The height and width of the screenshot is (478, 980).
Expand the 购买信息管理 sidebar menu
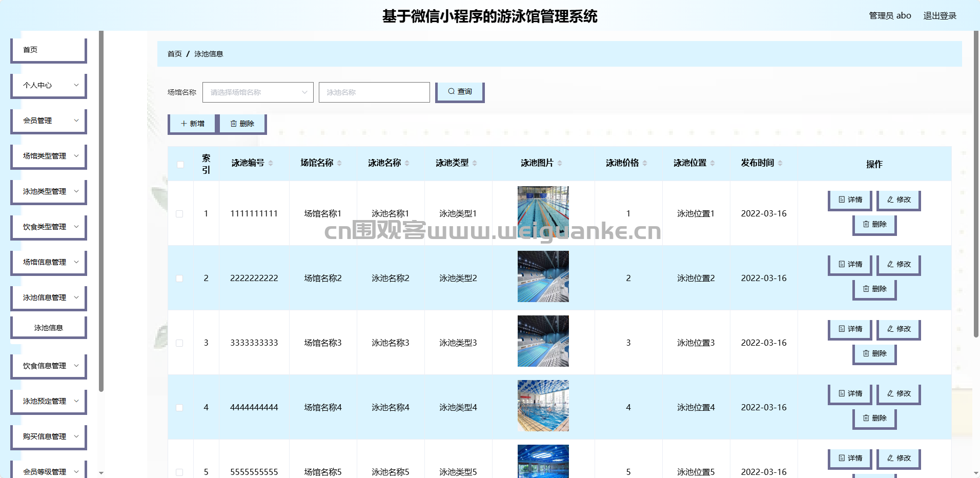[49, 437]
